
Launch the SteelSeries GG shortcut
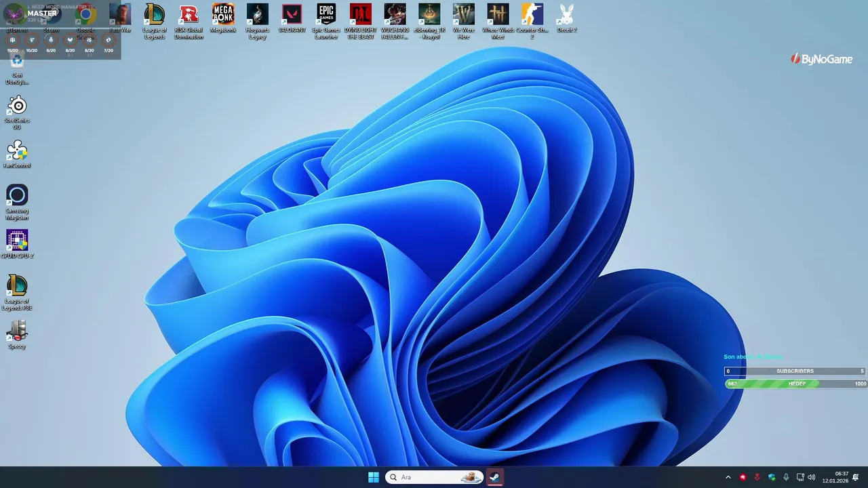tap(17, 113)
